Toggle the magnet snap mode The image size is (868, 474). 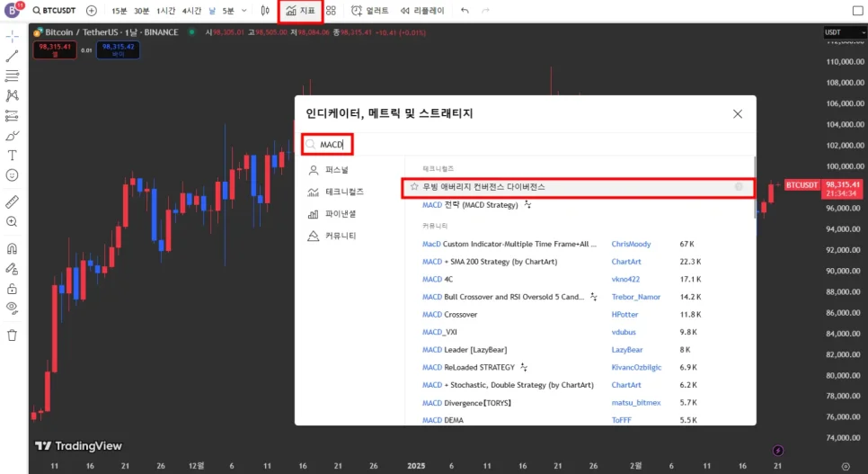click(x=13, y=248)
